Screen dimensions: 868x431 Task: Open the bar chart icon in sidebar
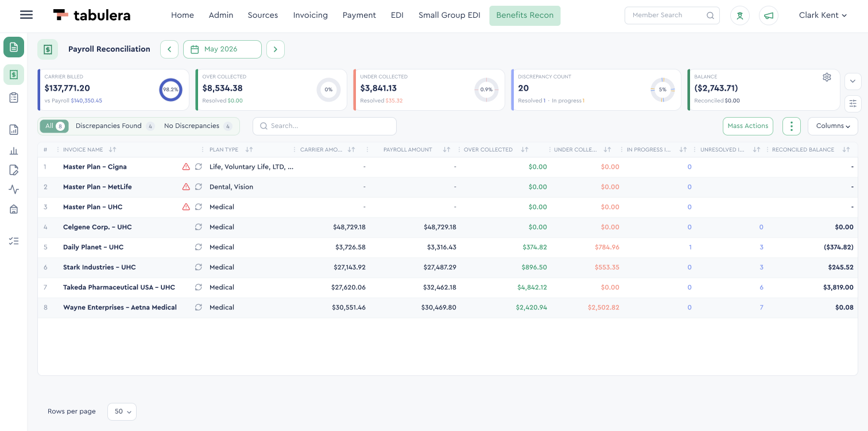[x=14, y=151]
